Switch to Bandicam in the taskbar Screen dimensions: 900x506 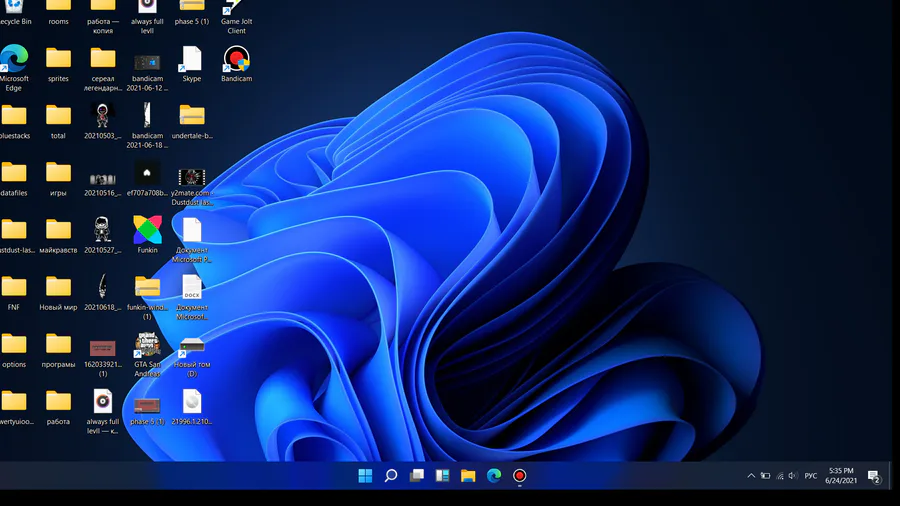tap(519, 476)
